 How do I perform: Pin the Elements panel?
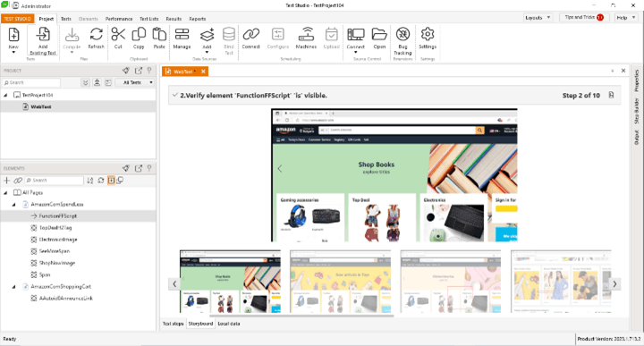click(x=126, y=168)
